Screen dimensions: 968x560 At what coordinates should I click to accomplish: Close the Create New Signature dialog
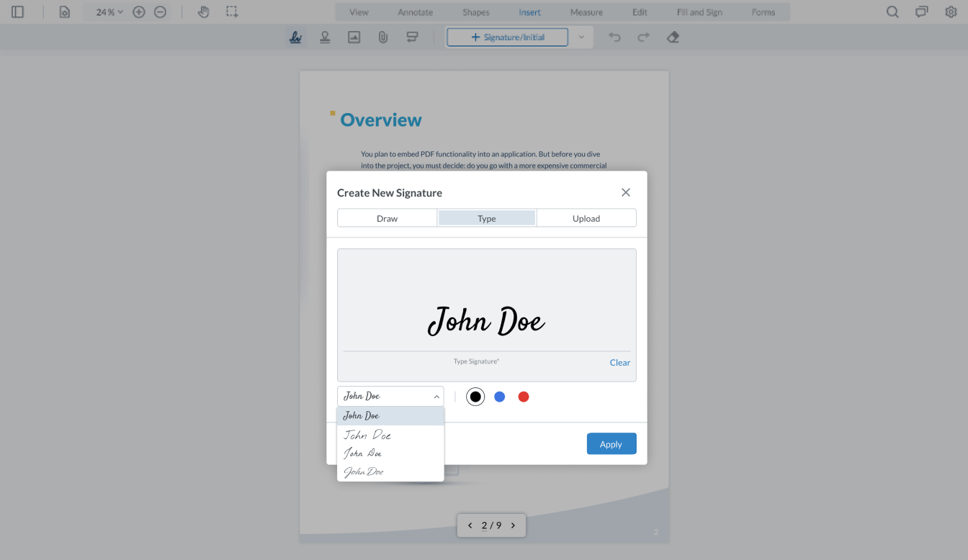[626, 192]
